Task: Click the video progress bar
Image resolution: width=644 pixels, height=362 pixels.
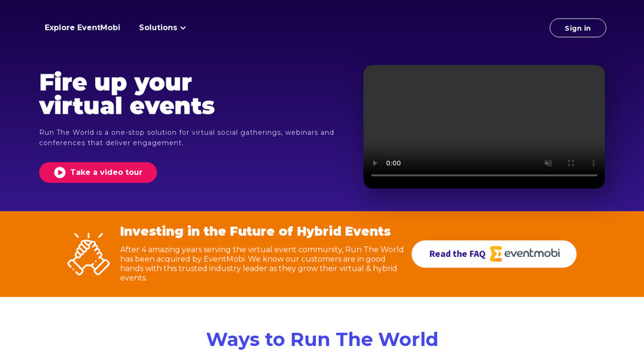Action: [x=484, y=176]
